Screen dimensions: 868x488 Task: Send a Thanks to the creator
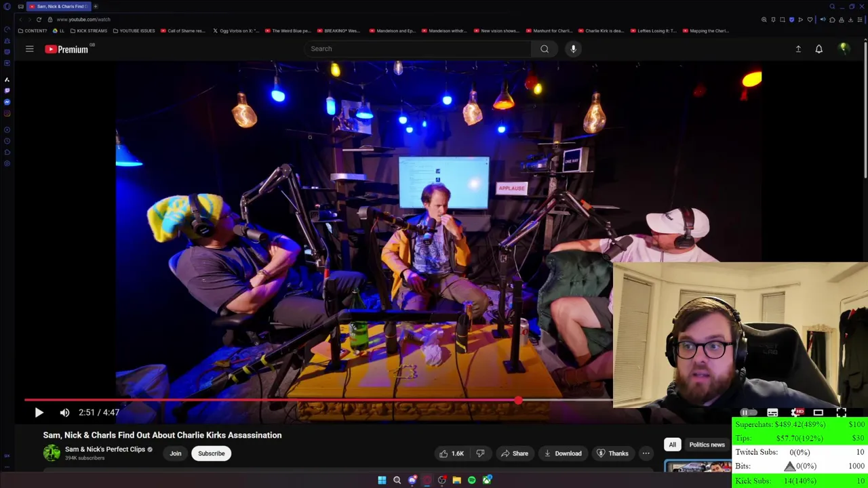click(612, 453)
